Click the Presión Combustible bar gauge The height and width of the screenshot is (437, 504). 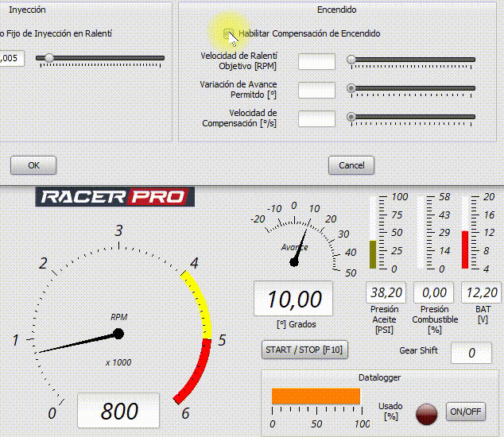[x=421, y=232]
